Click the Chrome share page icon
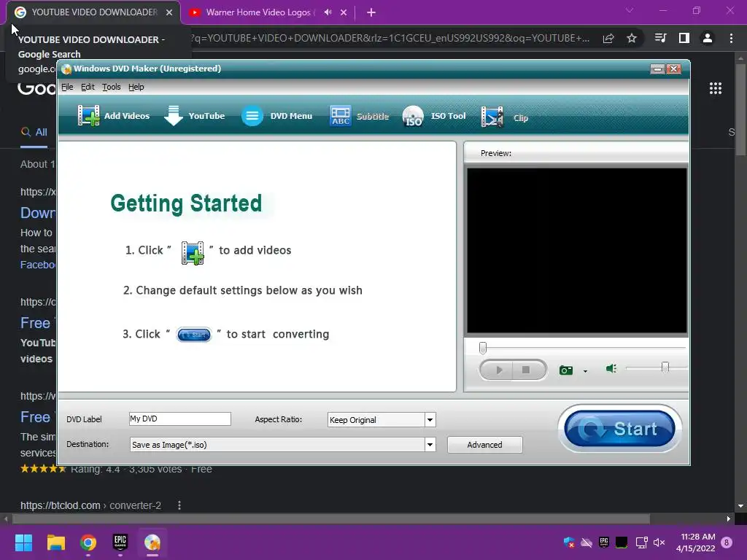 pos(608,38)
